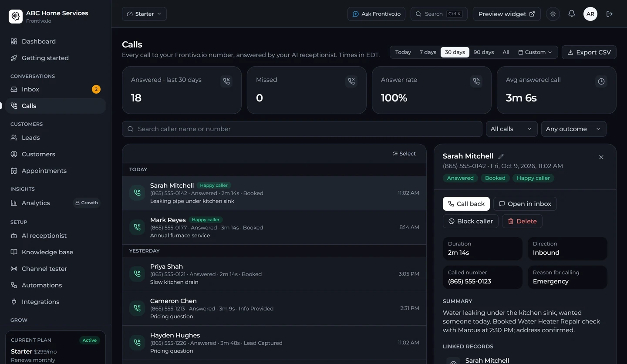Navigate to Appointments

coord(56,171)
